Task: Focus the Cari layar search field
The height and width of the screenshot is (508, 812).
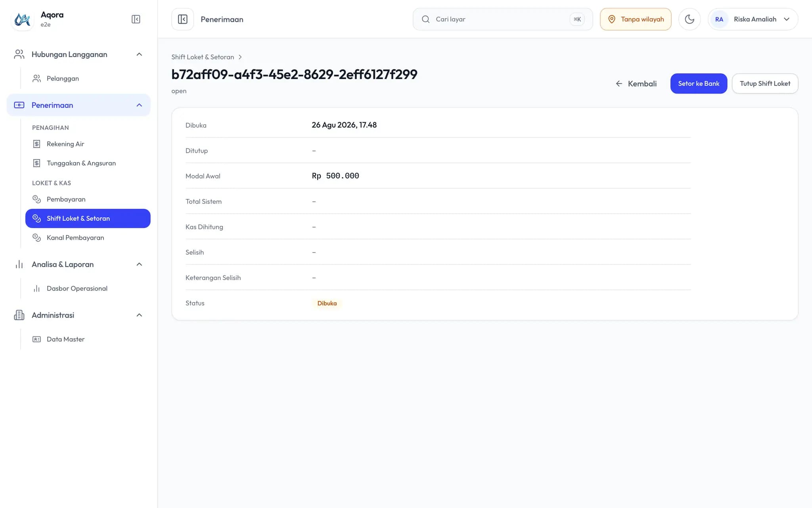Action: click(503, 19)
